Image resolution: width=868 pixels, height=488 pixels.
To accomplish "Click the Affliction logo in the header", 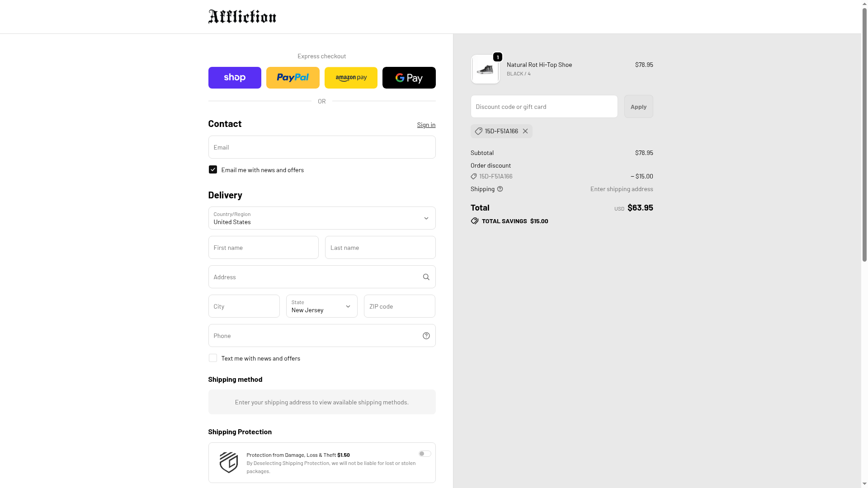I will pos(242,17).
